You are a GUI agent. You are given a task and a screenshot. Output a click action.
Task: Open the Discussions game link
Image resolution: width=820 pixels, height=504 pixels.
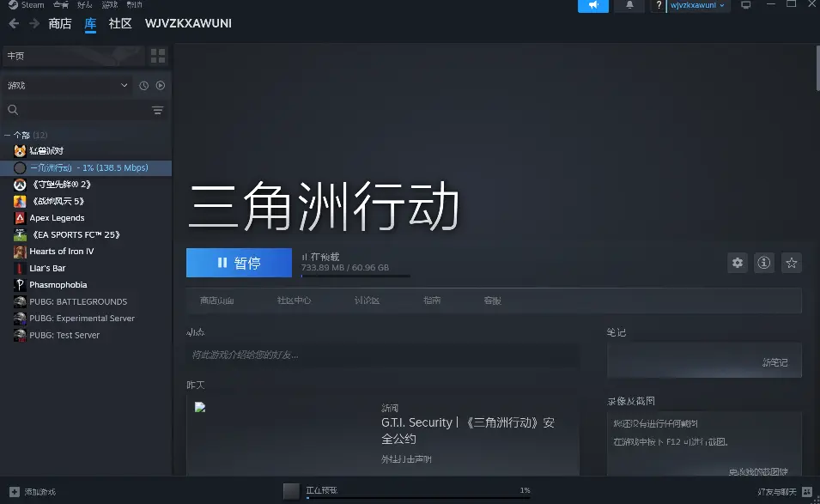pyautogui.click(x=367, y=301)
